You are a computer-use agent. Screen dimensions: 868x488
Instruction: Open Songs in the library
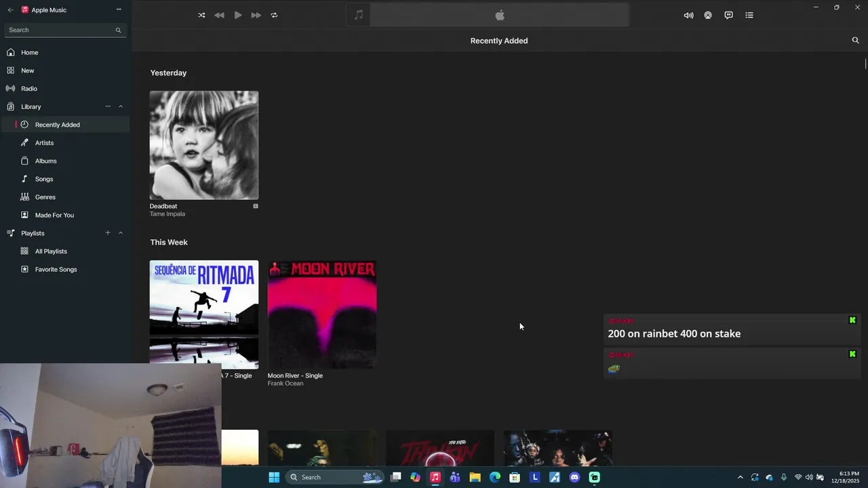coord(65,179)
